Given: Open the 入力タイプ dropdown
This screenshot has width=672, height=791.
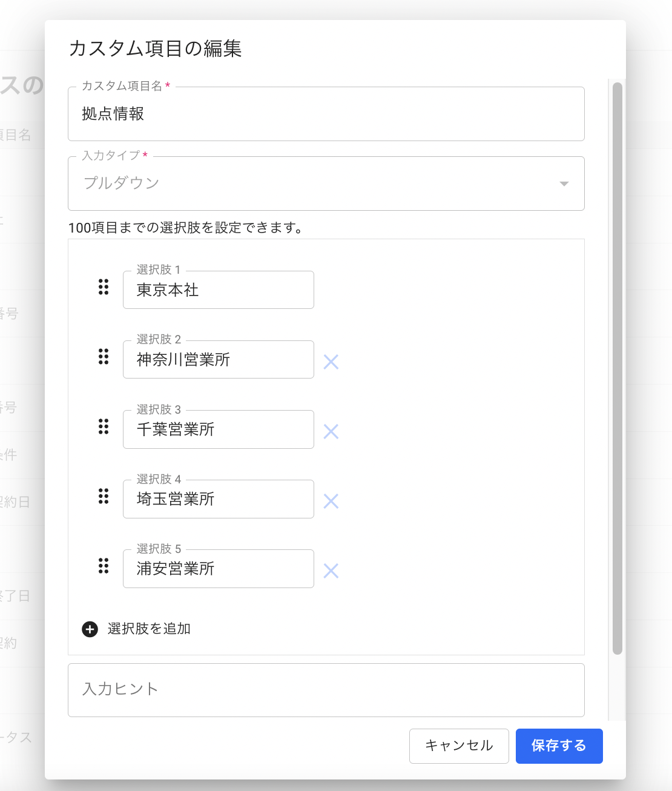Looking at the screenshot, I should click(326, 184).
